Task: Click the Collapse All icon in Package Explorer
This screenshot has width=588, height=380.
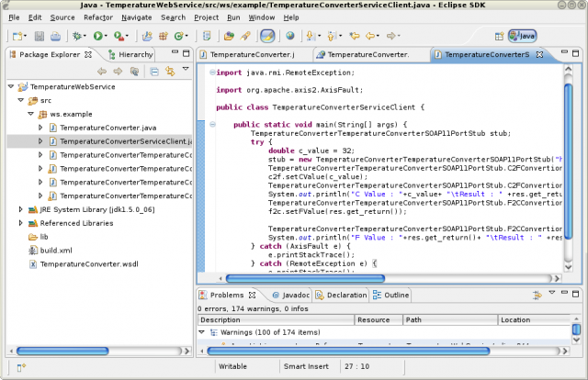Action: [154, 72]
